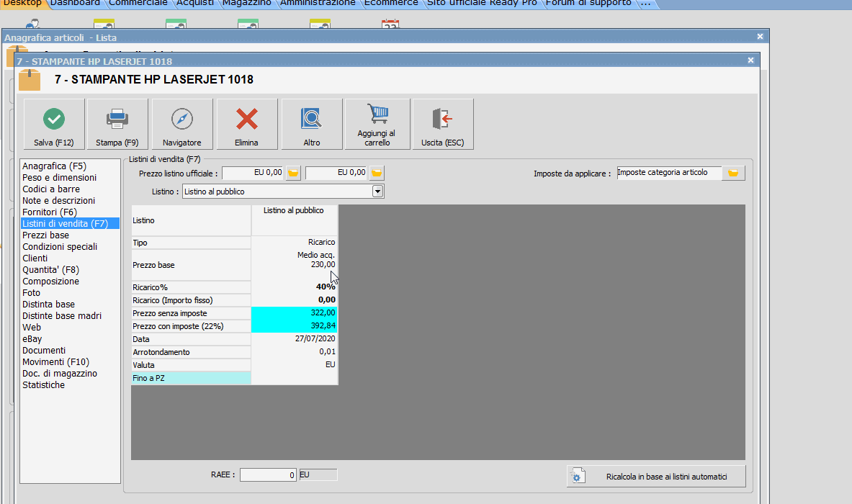Click the Salva (F12) green checkmark button
Image resolution: width=852 pixels, height=504 pixels.
click(x=54, y=124)
